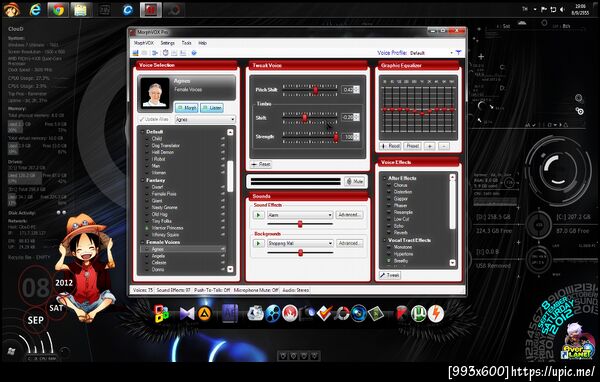Click the funnel filter icon beside Voice Profile
The image size is (600, 382).
pyautogui.click(x=458, y=52)
